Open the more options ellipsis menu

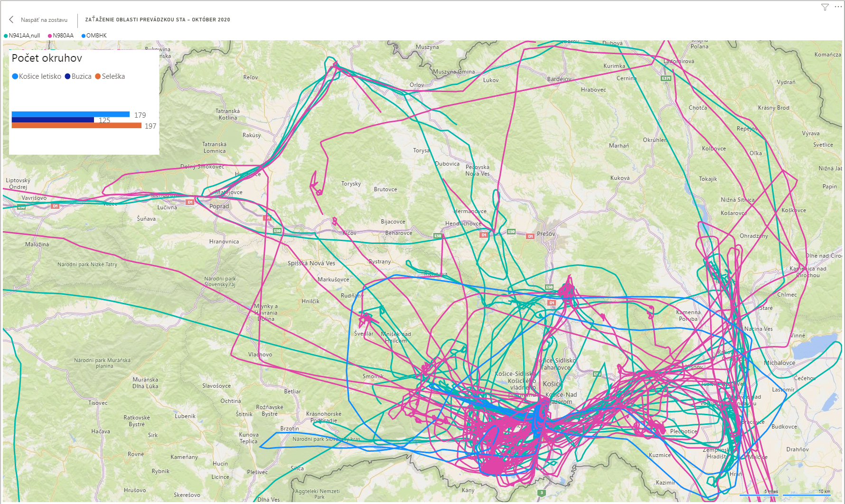[838, 7]
